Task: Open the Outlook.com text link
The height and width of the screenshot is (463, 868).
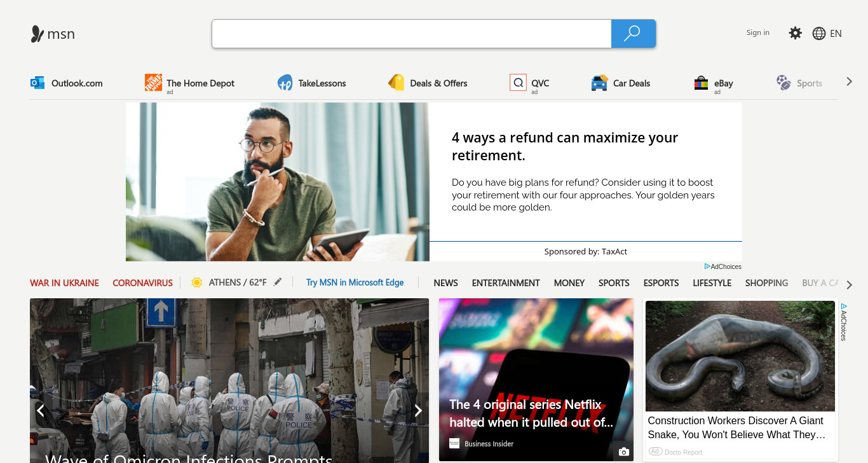Action: 77,83
